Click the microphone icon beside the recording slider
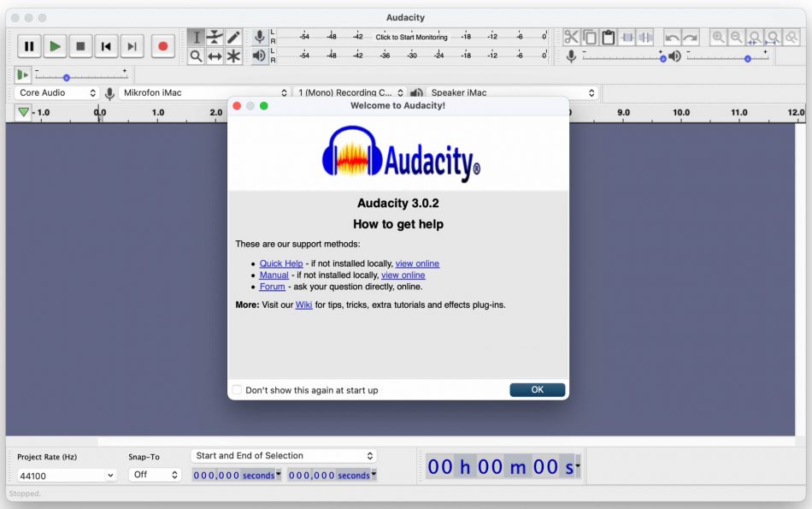Image resolution: width=812 pixels, height=509 pixels. tap(571, 56)
